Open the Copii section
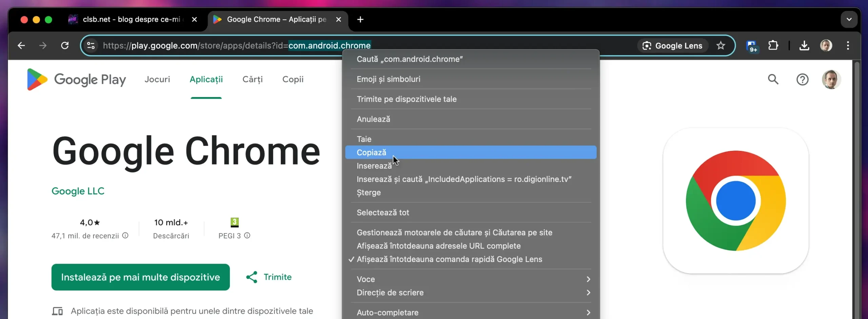 point(293,79)
